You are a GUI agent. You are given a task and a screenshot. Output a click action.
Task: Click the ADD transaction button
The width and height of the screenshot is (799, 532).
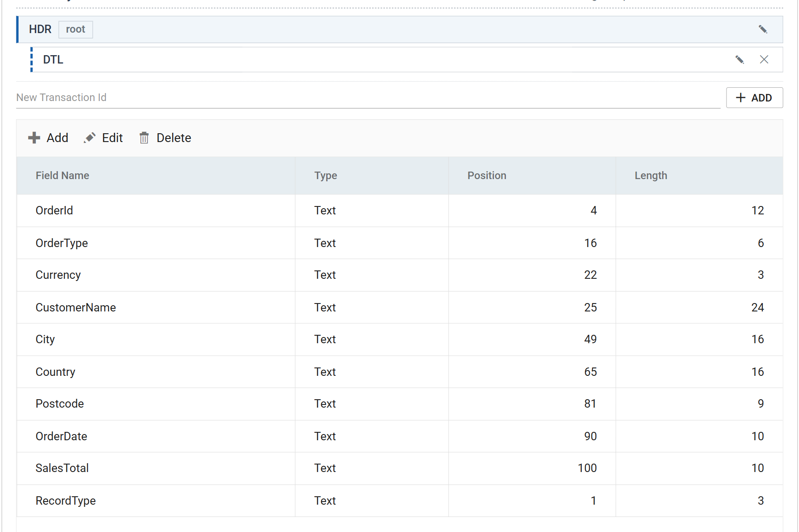point(754,97)
